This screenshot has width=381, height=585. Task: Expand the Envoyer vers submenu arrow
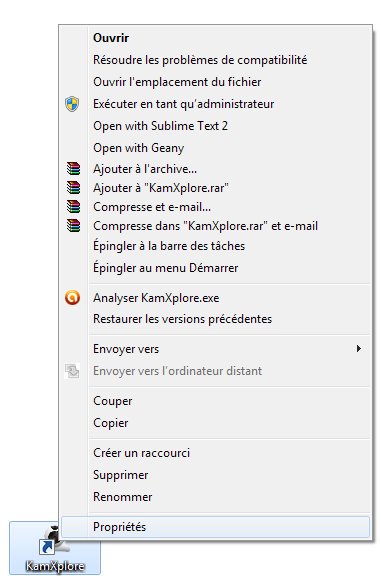pyautogui.click(x=359, y=348)
